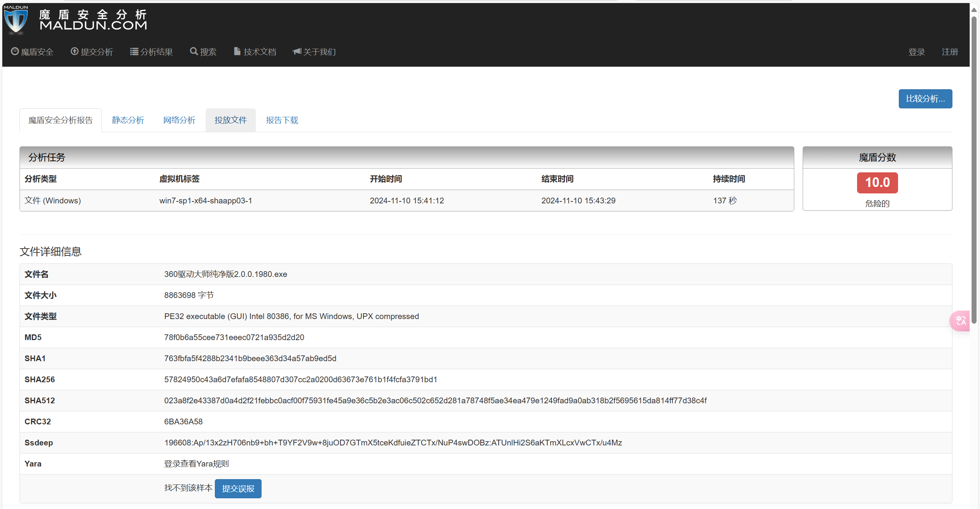
Task: Switch to the 静态分析 tab
Action: click(x=128, y=120)
